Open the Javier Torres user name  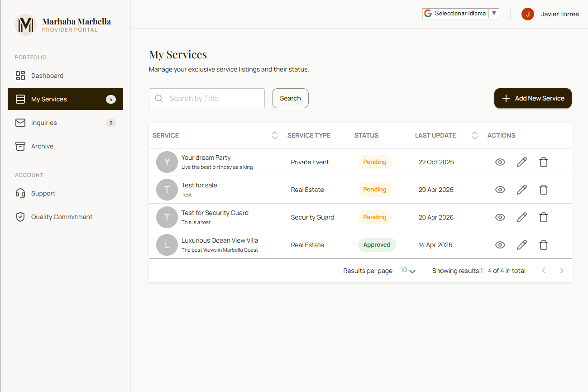[x=560, y=14]
